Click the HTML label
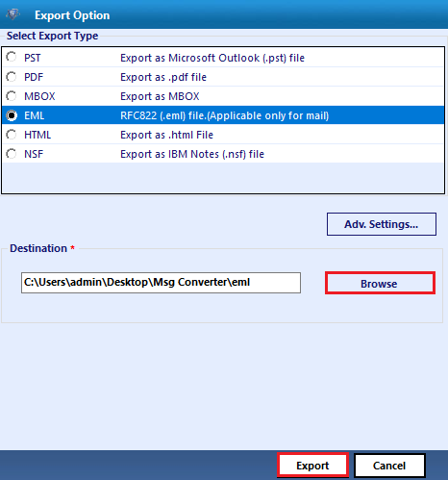 click(x=37, y=135)
